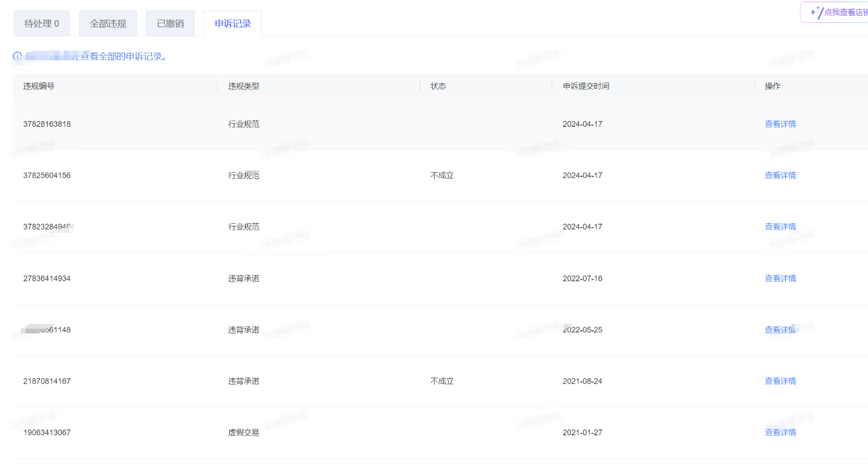Viewport: 868px width, 472px height.
Task: Open 查看详情 for 虚假交易 violation 19063413067
Action: (780, 433)
